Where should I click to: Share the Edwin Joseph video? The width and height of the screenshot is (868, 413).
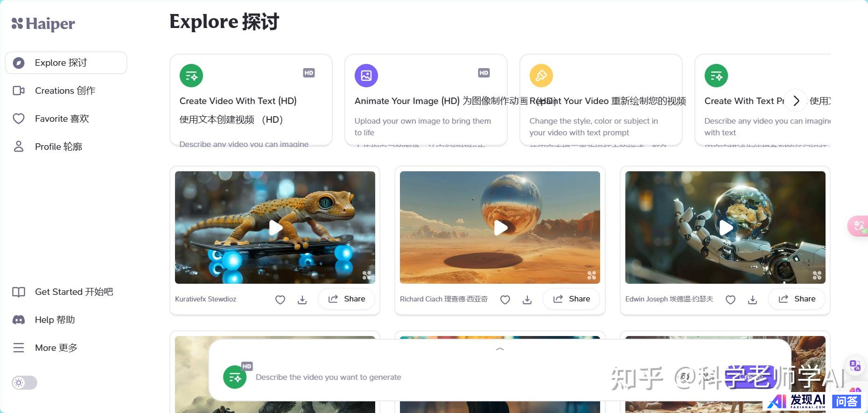(x=797, y=299)
